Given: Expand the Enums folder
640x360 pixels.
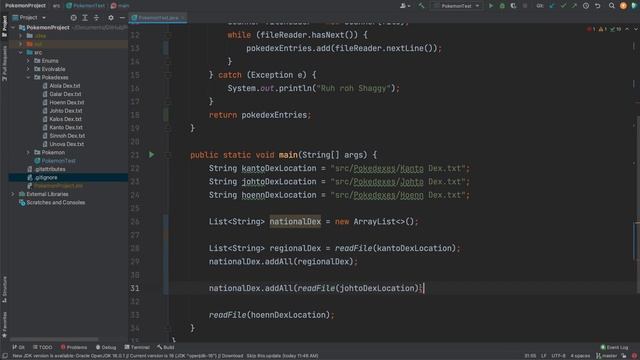Looking at the screenshot, I should coord(28,61).
